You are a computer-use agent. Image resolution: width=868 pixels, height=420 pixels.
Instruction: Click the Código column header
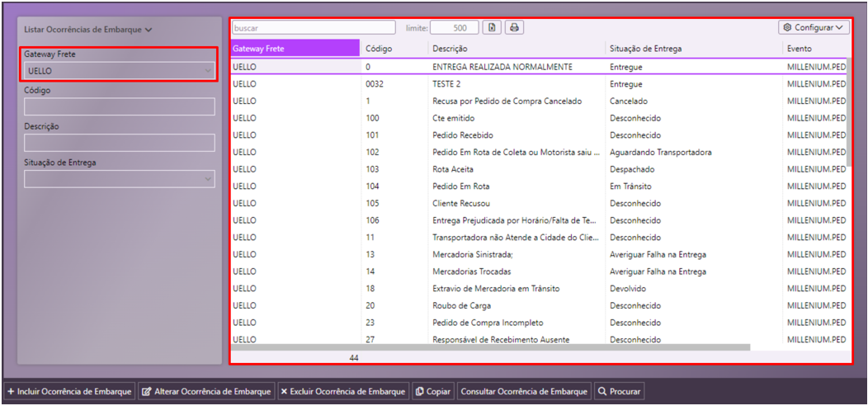[x=394, y=49]
